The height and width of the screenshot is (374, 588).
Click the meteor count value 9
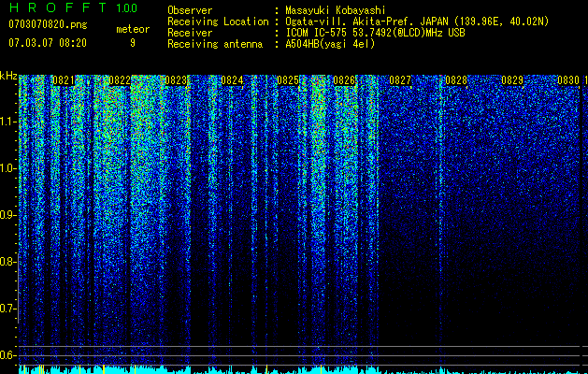click(133, 43)
